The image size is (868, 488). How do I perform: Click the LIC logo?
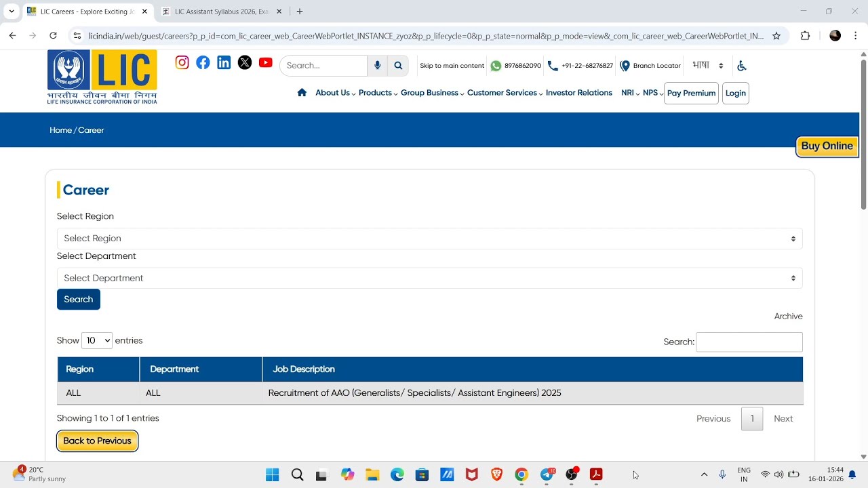pos(102,77)
